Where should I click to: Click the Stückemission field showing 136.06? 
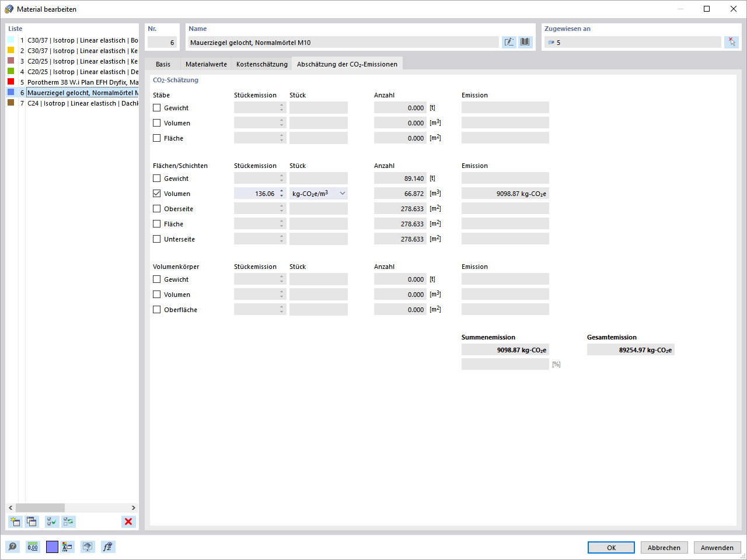click(256, 194)
